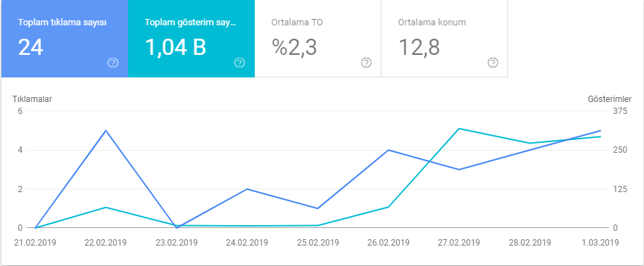Click impressions line peak at 27.02.2019
This screenshot has height=266, width=644.
click(x=459, y=129)
